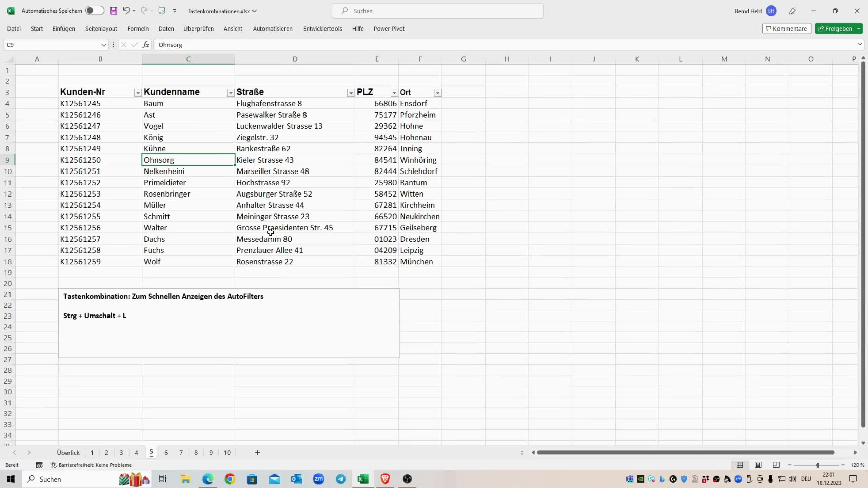Screen dimensions: 868x488
Task: Open the Insert Function (fx) icon
Action: [145, 44]
